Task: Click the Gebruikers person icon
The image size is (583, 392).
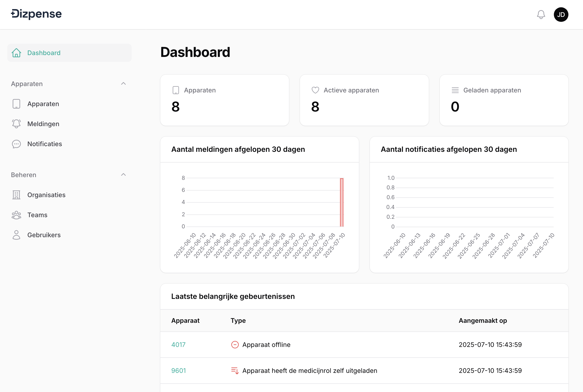Action: (x=16, y=235)
